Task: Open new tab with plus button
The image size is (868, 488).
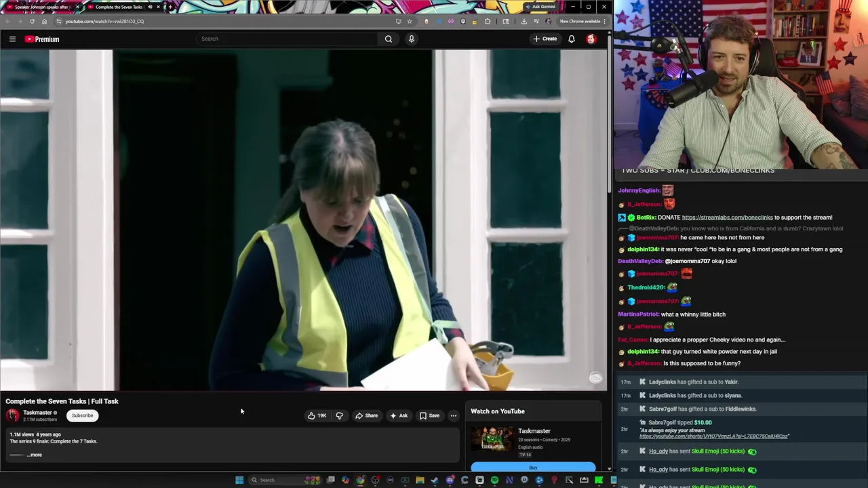Action: [170, 7]
